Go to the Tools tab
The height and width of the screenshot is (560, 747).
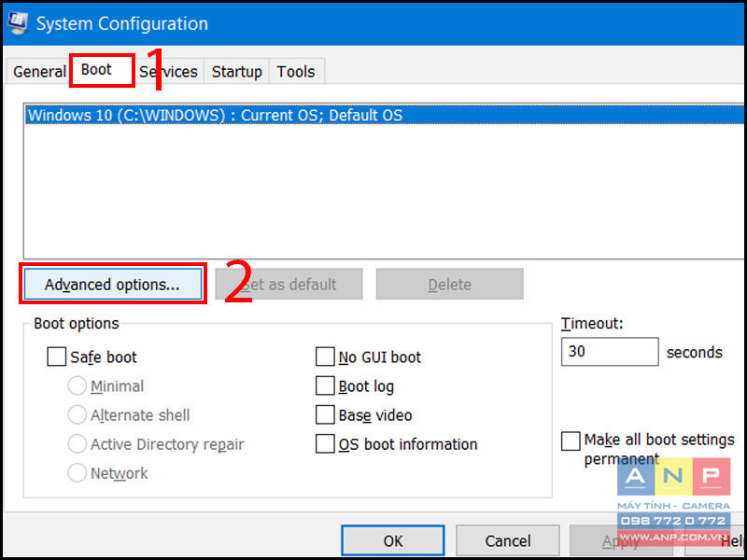pyautogui.click(x=296, y=72)
